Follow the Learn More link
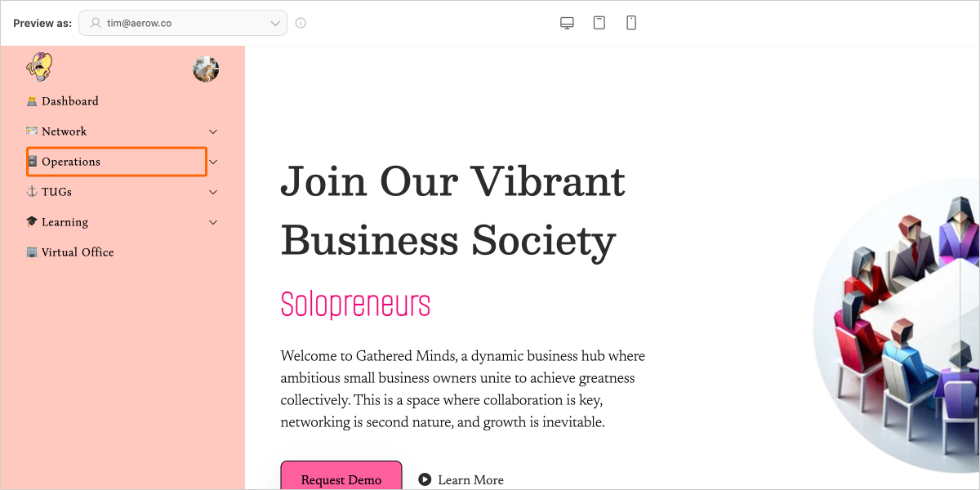 coord(470,480)
